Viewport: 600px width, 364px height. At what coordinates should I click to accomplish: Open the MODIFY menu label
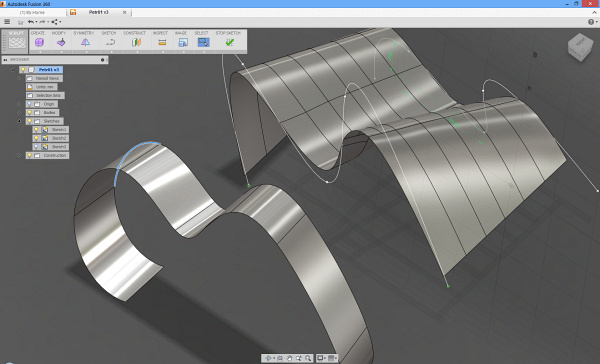59,33
